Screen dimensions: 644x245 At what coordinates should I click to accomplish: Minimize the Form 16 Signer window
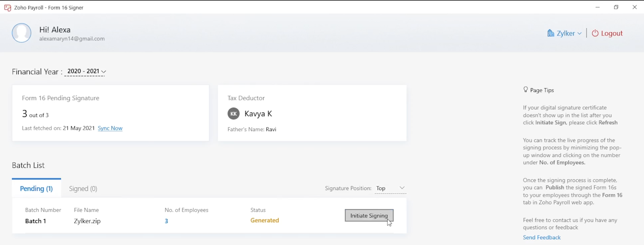[597, 7]
